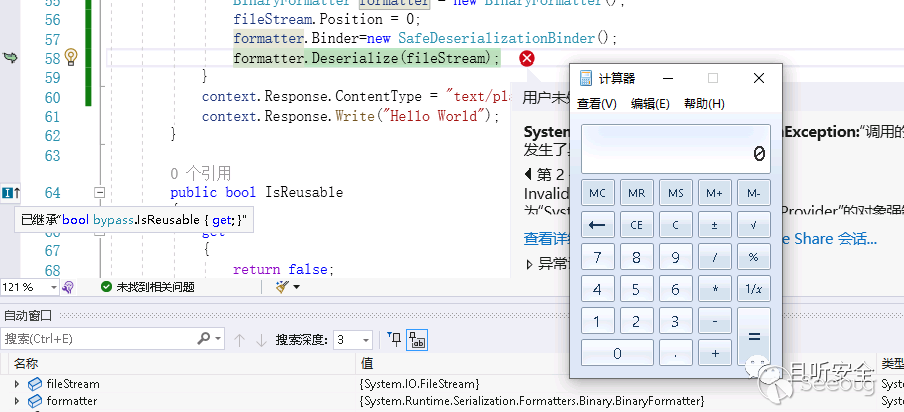Toggle the highlighted 'ab' Autos toolbar button

coord(416,340)
